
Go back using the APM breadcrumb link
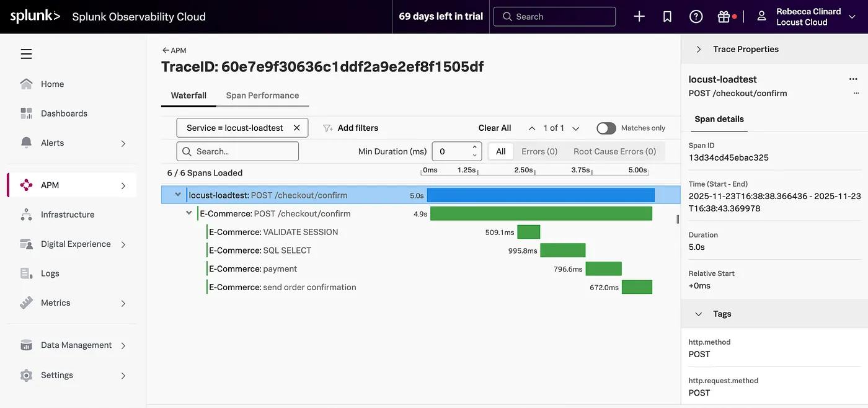172,50
